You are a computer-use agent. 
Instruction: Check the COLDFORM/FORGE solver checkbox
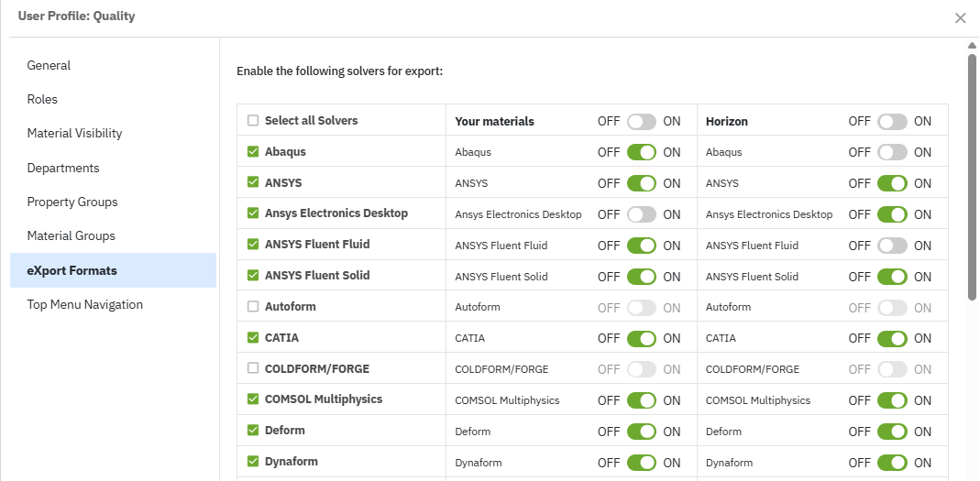click(253, 368)
